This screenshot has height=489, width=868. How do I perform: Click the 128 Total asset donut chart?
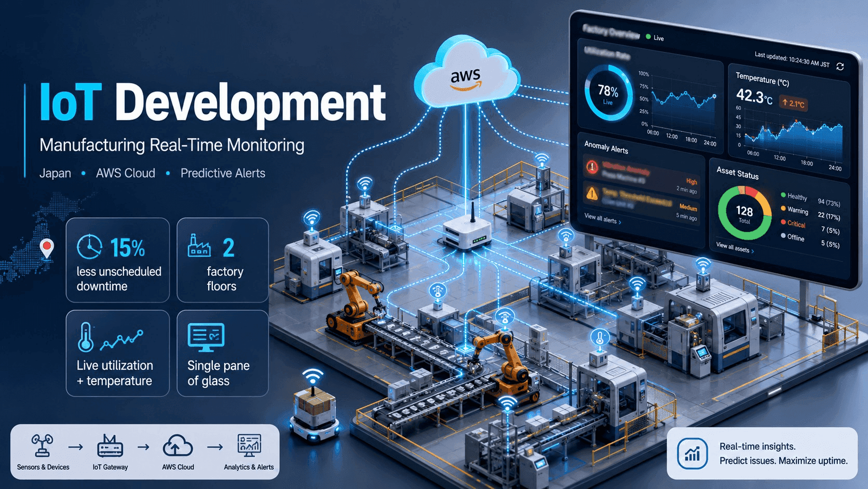click(744, 213)
